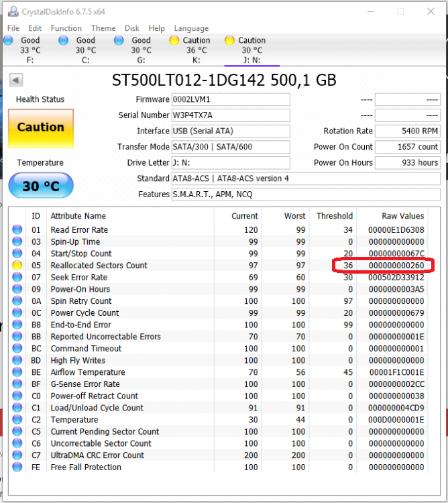Click the blue status orb for drive G:

pyautogui.click(x=119, y=40)
